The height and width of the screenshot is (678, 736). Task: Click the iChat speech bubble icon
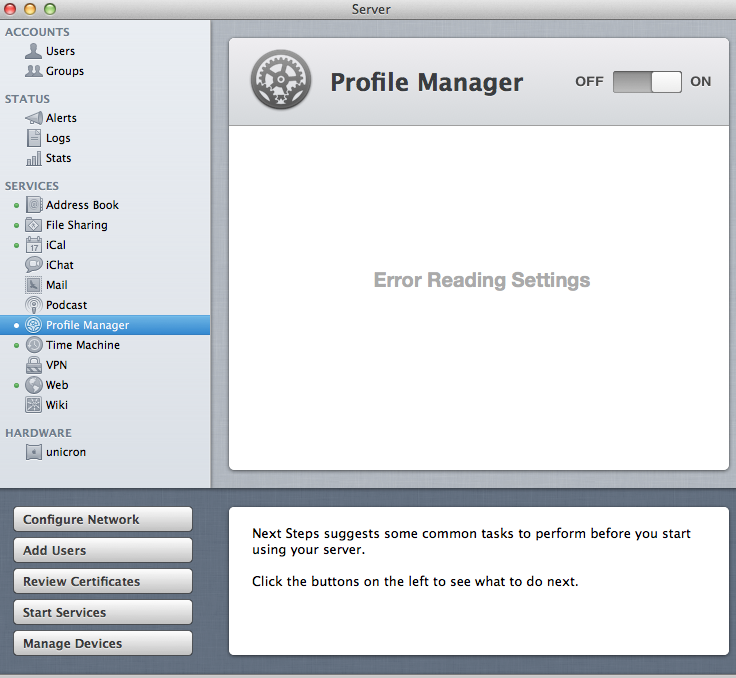tap(33, 265)
